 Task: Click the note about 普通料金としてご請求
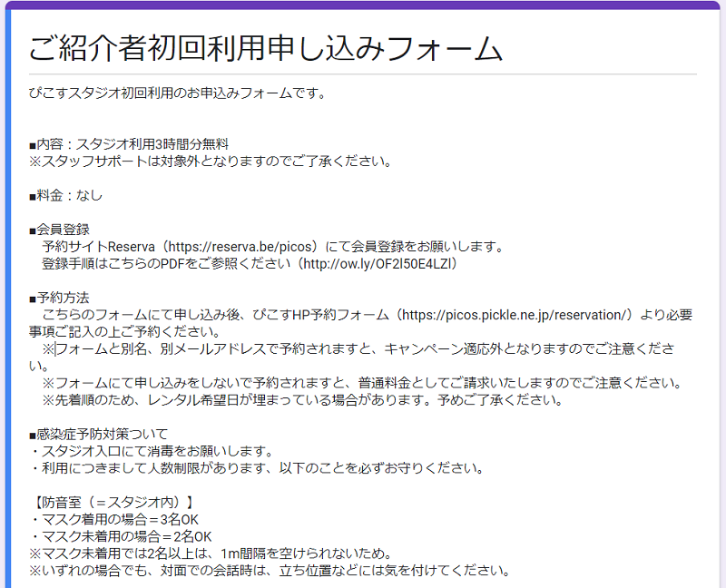tap(362, 383)
